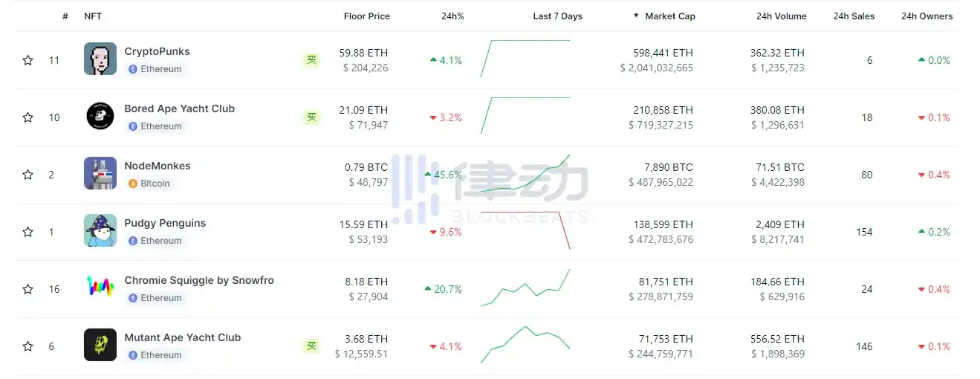Click the green buy badge beside CryptoPunks
Screen dimensions: 980x379
pos(312,60)
